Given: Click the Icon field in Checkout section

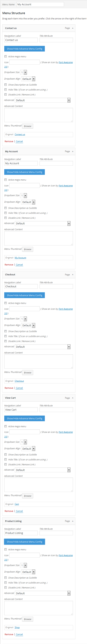Looking at the screenshot, I should point(25,309).
